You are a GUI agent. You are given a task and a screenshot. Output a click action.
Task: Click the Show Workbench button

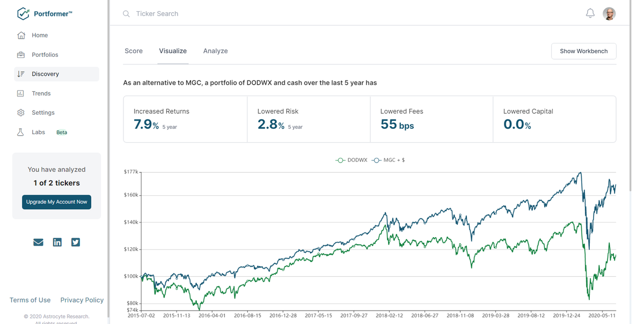tap(584, 51)
